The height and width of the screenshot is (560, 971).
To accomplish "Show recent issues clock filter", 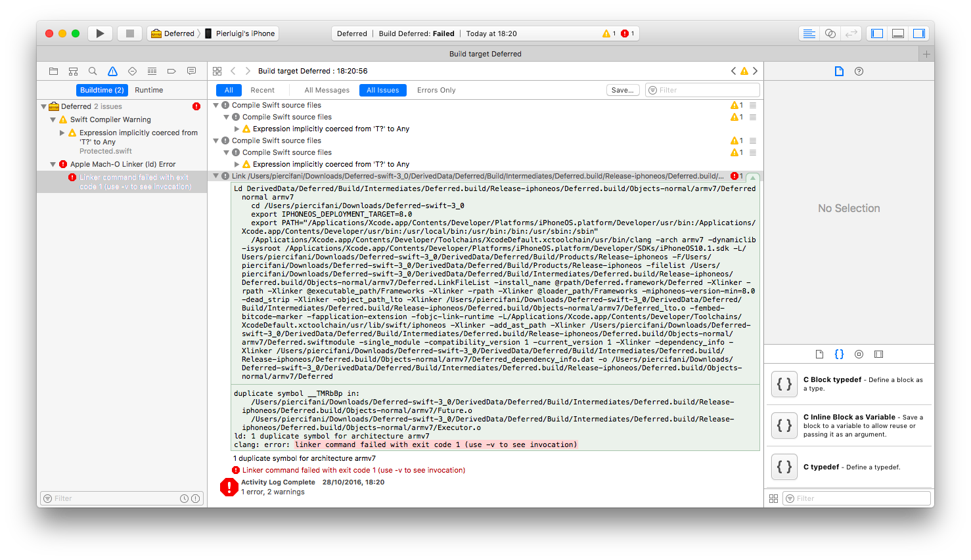I will pyautogui.click(x=185, y=498).
